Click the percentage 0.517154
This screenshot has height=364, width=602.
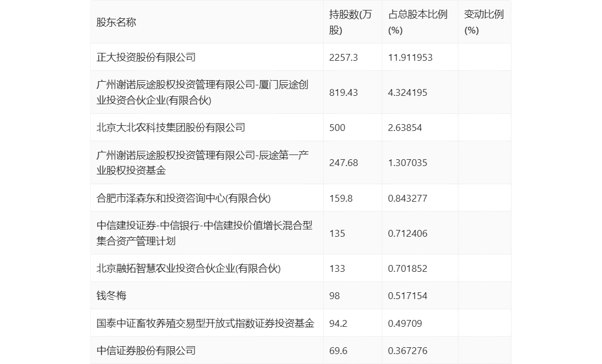tap(407, 296)
